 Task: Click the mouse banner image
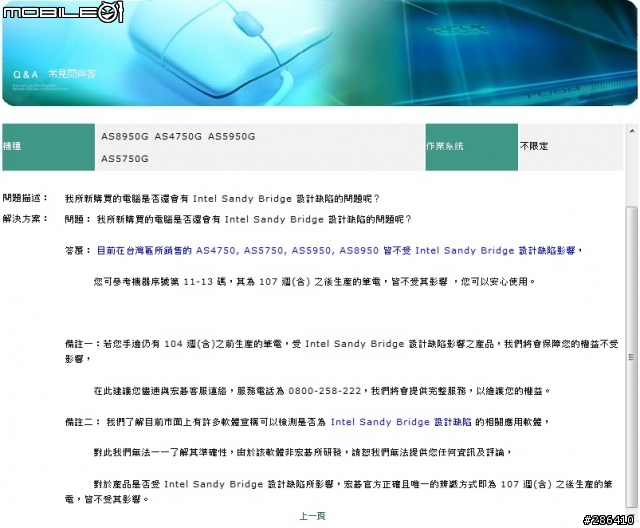pyautogui.click(x=319, y=53)
